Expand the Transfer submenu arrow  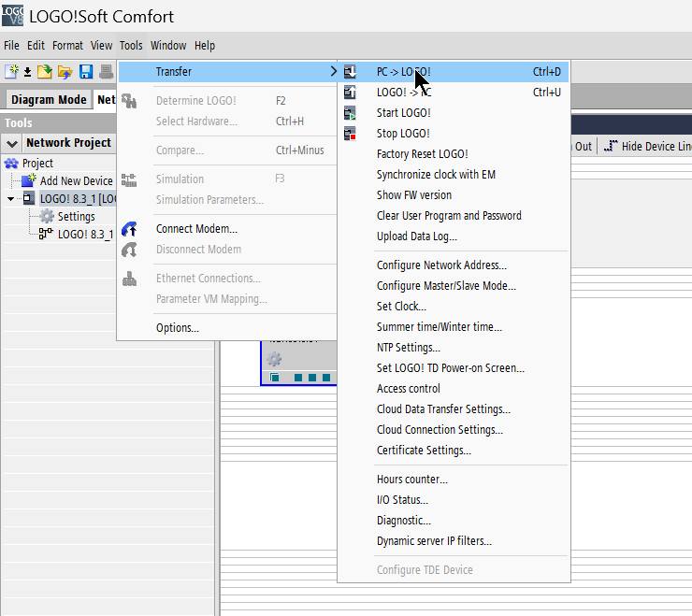(334, 71)
